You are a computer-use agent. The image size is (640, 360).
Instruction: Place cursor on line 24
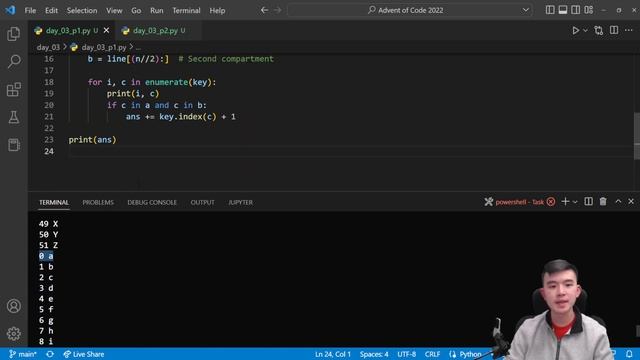tap(351, 151)
